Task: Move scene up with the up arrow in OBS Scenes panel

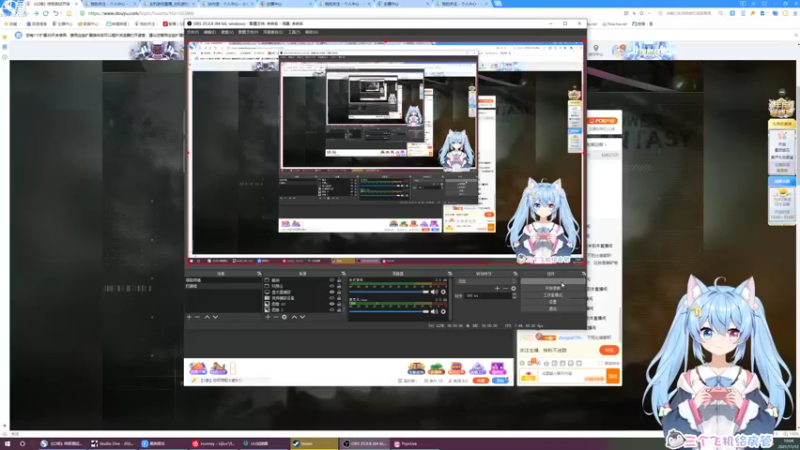Action: (207, 317)
